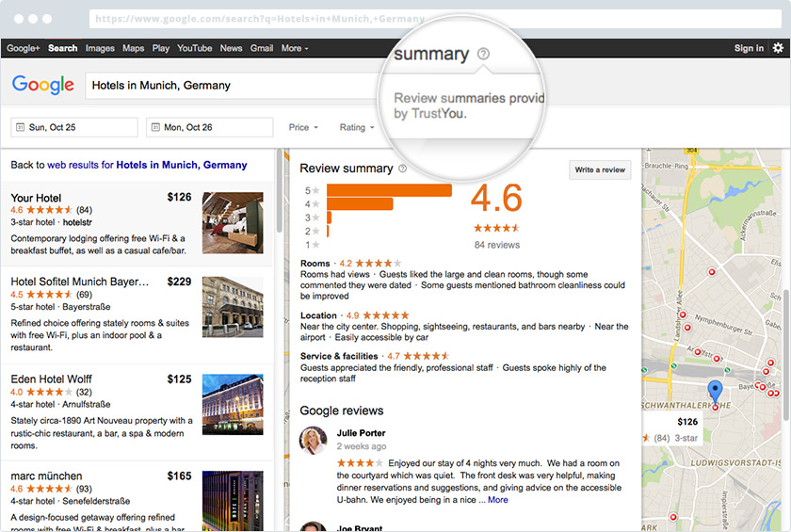The image size is (791, 532).
Task: Open YouTube from the top bar
Action: [194, 48]
